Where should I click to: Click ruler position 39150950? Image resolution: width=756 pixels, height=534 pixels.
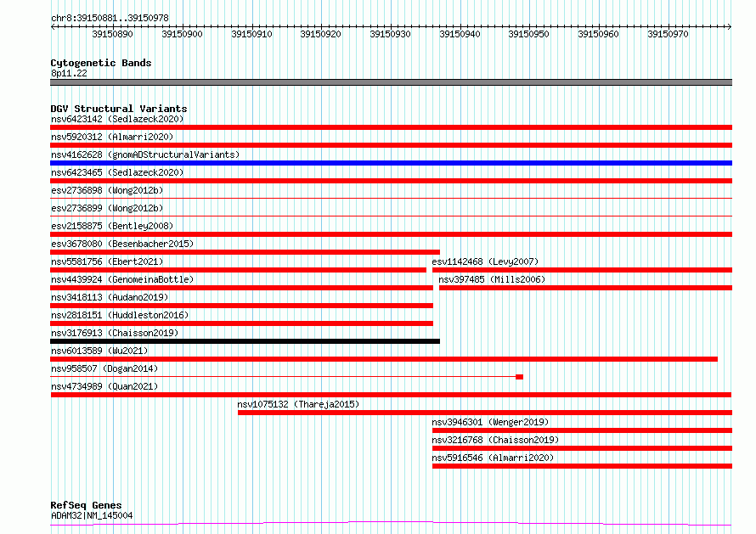click(x=529, y=34)
